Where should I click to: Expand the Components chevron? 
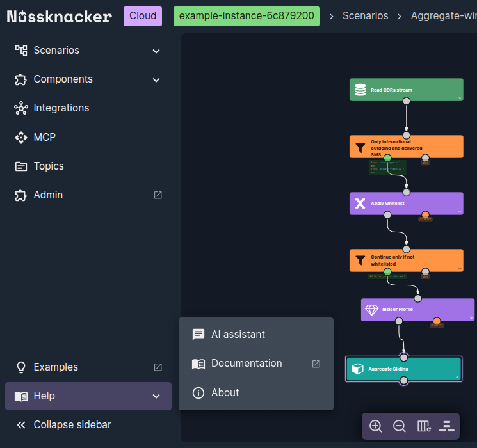pos(156,80)
